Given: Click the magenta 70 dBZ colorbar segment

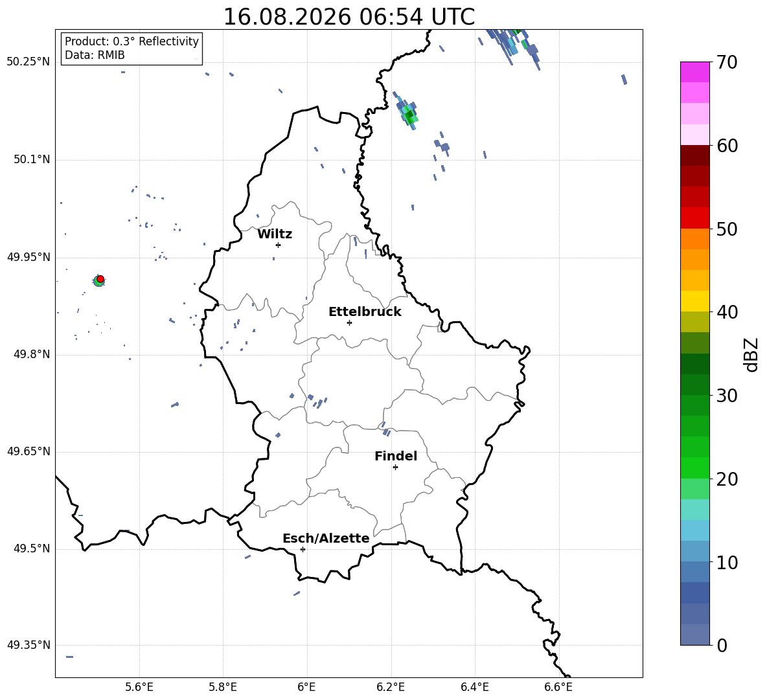Looking at the screenshot, I should [x=695, y=72].
